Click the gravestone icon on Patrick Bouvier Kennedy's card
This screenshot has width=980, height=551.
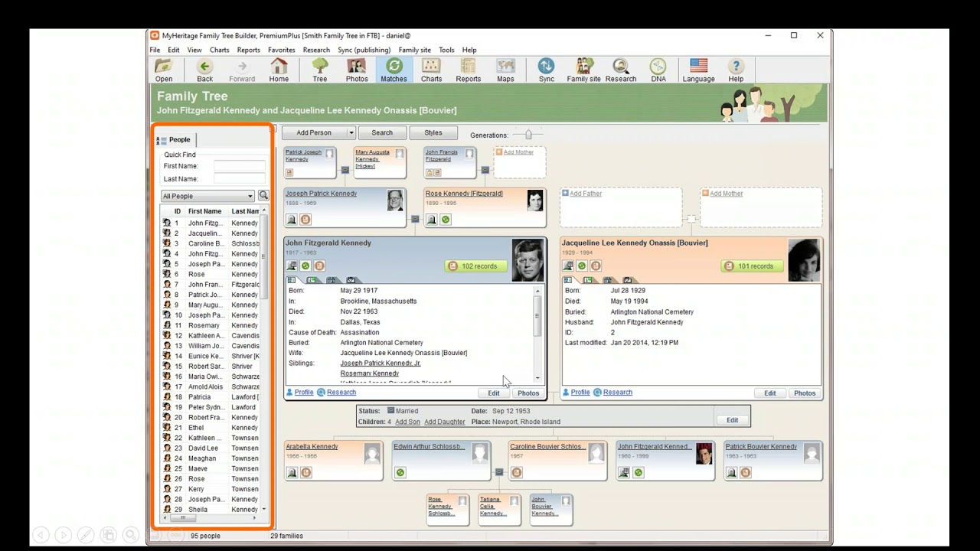click(x=731, y=473)
